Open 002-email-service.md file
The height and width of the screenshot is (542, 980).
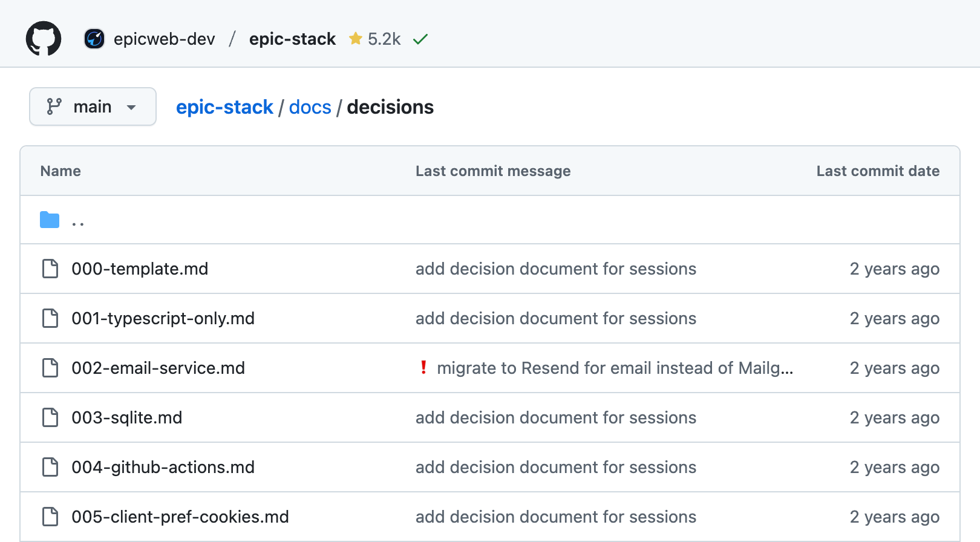(158, 368)
